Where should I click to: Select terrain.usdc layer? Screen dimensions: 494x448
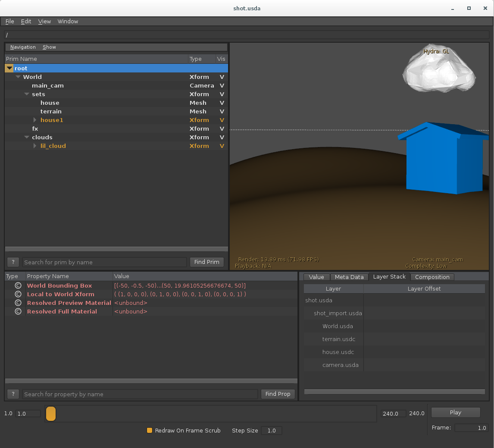339,339
